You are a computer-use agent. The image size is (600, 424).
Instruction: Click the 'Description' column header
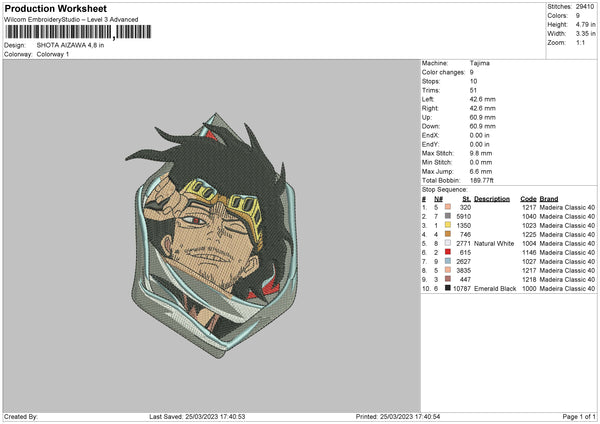click(492, 199)
